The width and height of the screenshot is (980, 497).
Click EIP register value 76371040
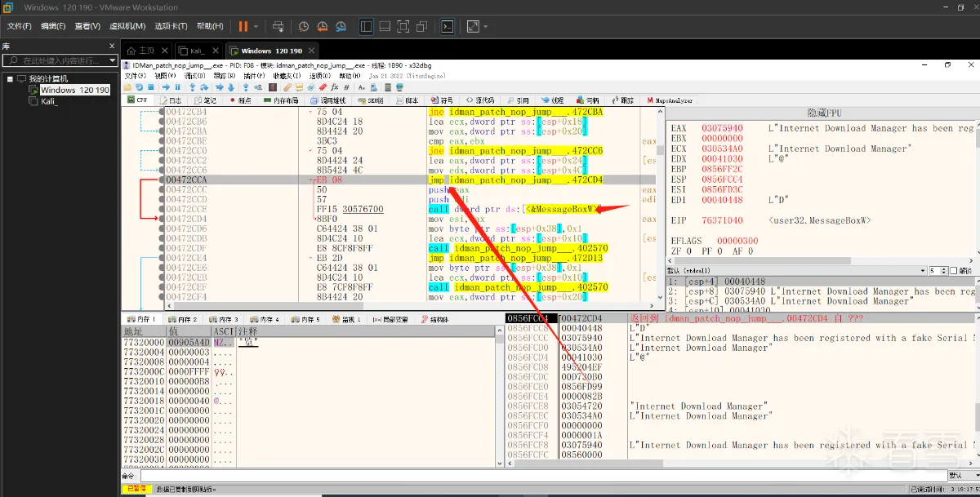(723, 220)
